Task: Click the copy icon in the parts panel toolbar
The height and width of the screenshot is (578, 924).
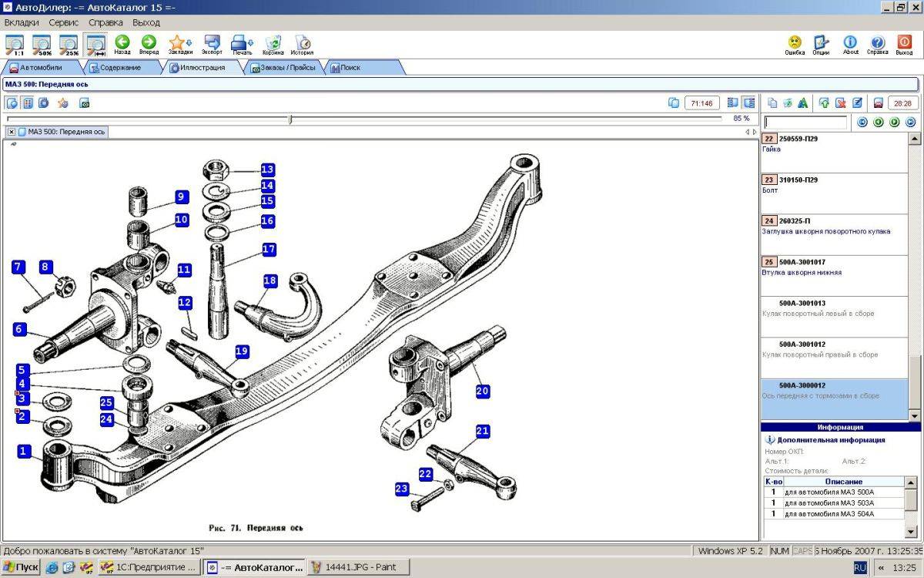Action: [772, 102]
